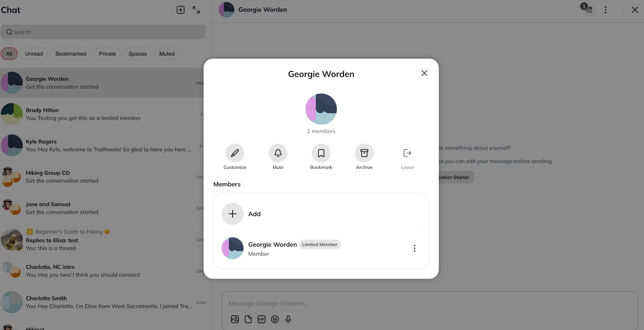Switch to the Bookmarked filter

[x=71, y=54]
